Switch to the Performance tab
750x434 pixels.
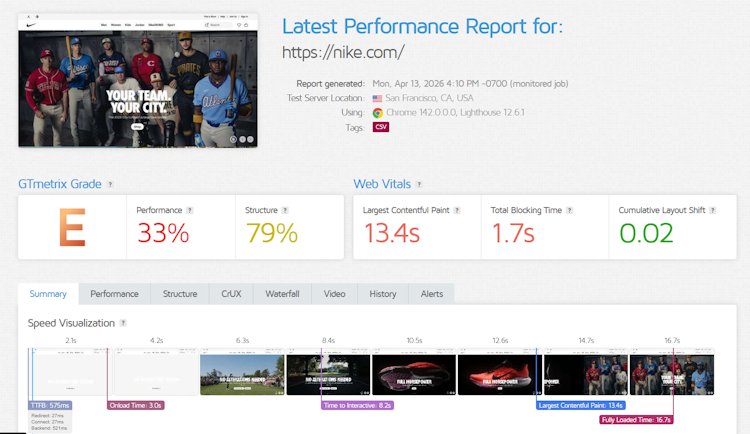(x=114, y=294)
